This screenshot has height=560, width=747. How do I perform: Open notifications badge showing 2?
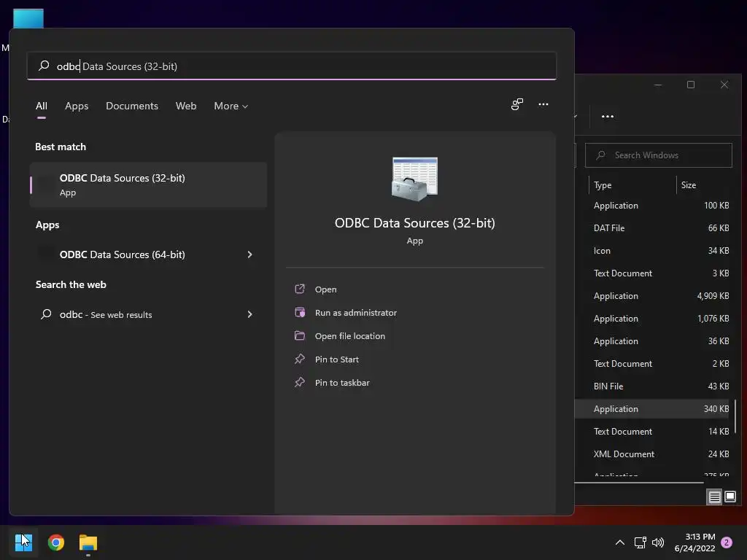click(x=727, y=542)
